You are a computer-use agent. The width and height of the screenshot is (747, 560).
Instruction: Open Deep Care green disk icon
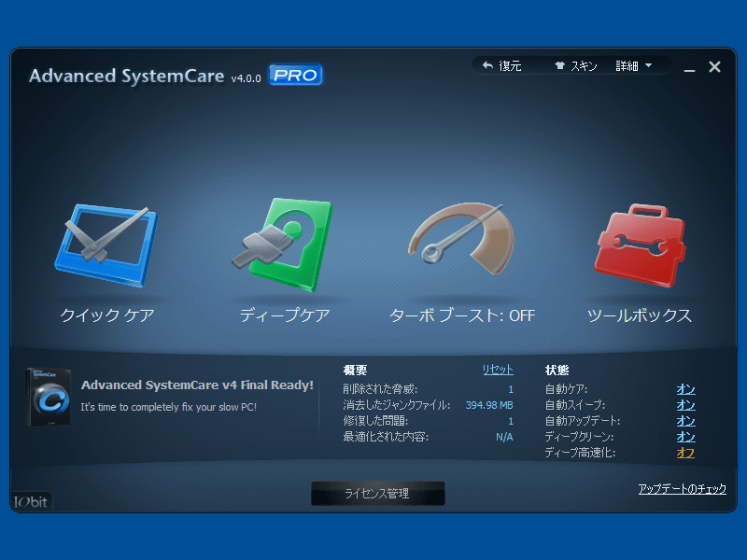pyautogui.click(x=282, y=245)
